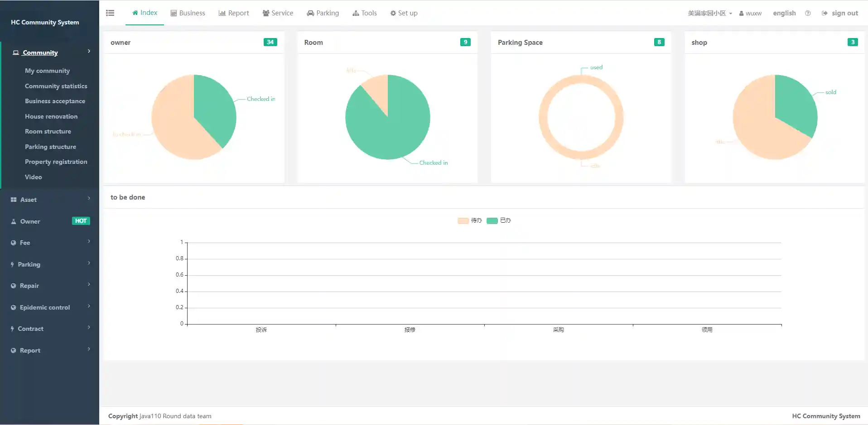This screenshot has width=868, height=425.
Task: Click the hamburger menu collapse icon
Action: click(x=110, y=13)
